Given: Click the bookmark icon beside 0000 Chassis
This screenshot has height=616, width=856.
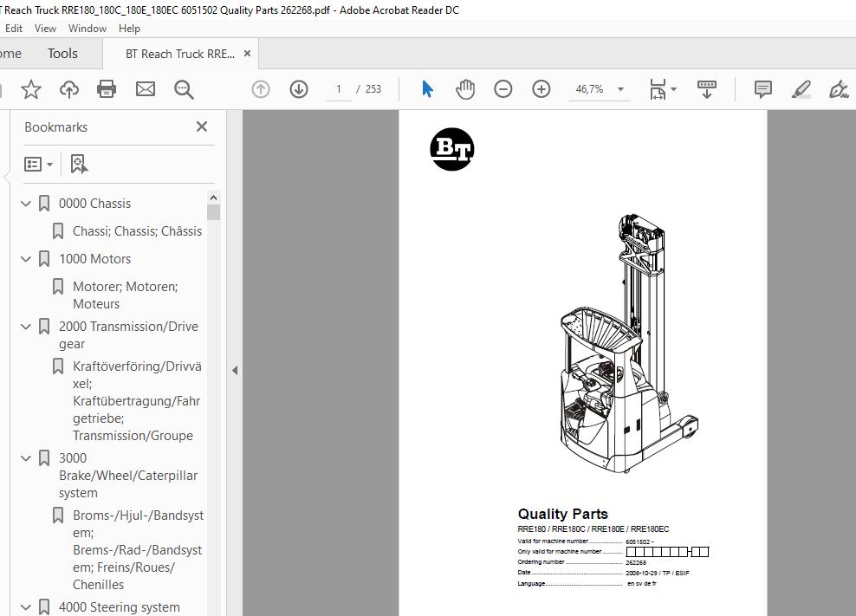Looking at the screenshot, I should [x=44, y=204].
